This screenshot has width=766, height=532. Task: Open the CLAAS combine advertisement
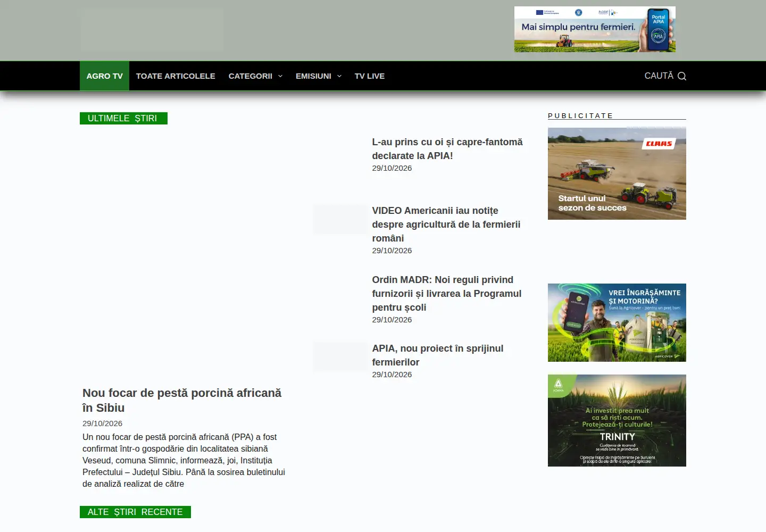coord(617,173)
